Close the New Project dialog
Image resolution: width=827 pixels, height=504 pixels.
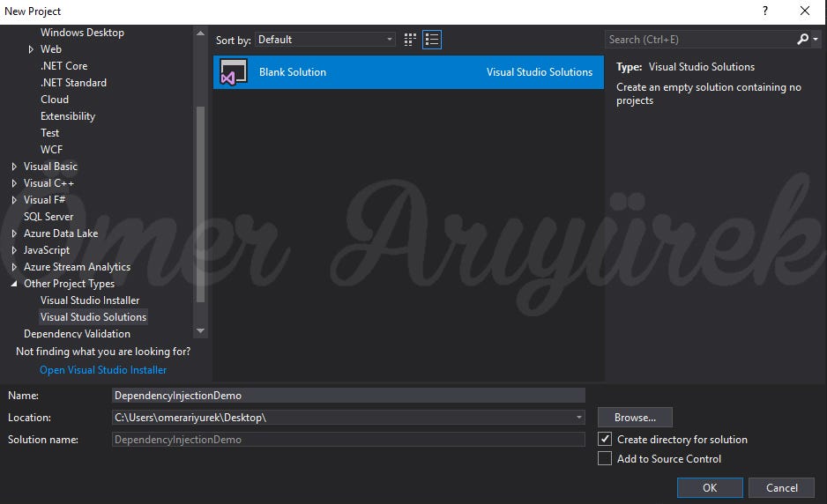click(805, 11)
